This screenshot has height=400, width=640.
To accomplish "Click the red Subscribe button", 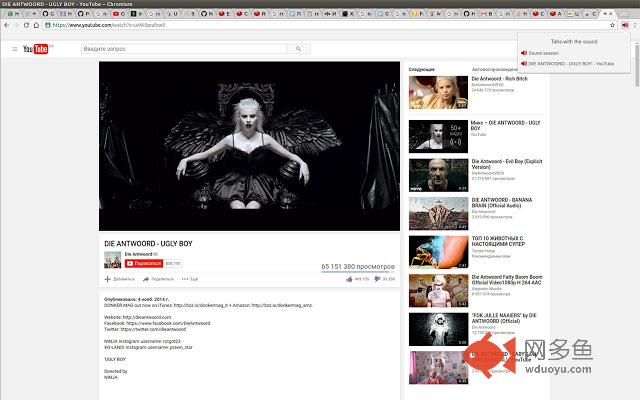I will 144,263.
